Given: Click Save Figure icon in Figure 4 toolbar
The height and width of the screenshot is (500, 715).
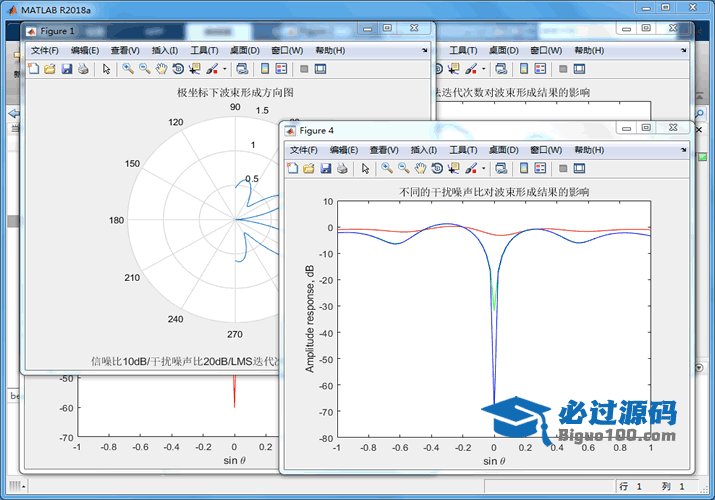Looking at the screenshot, I should [x=326, y=168].
